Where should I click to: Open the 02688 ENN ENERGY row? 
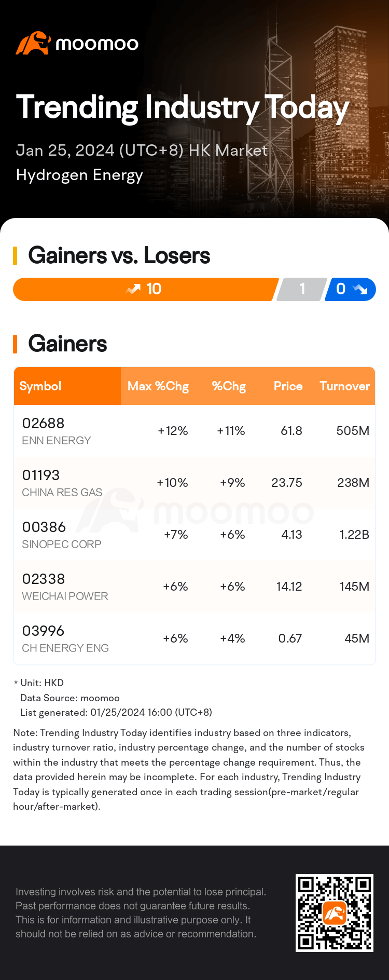[195, 431]
